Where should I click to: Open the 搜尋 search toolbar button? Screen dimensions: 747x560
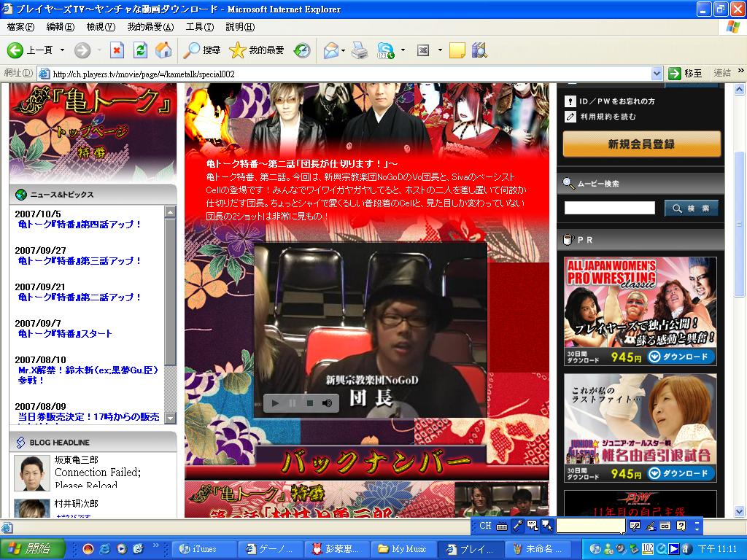click(203, 50)
